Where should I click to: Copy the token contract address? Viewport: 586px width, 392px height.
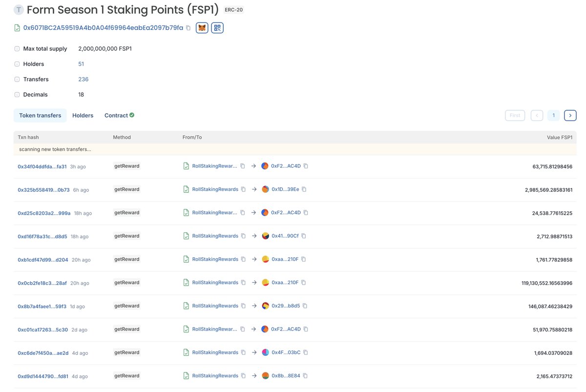(x=188, y=28)
